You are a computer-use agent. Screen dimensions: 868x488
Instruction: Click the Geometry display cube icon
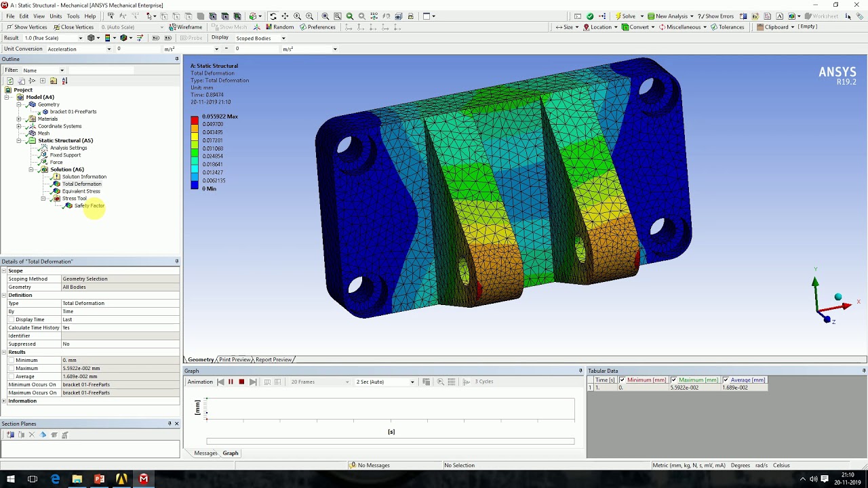(x=91, y=38)
